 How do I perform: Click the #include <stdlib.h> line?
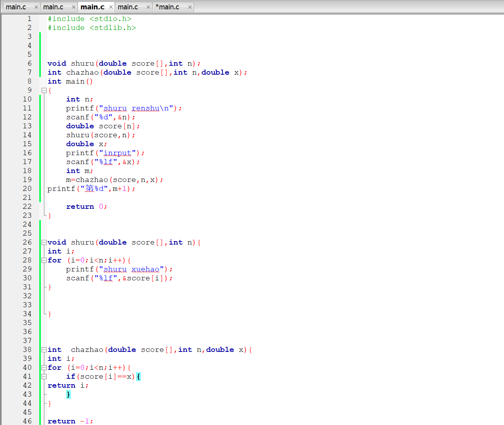(92, 28)
